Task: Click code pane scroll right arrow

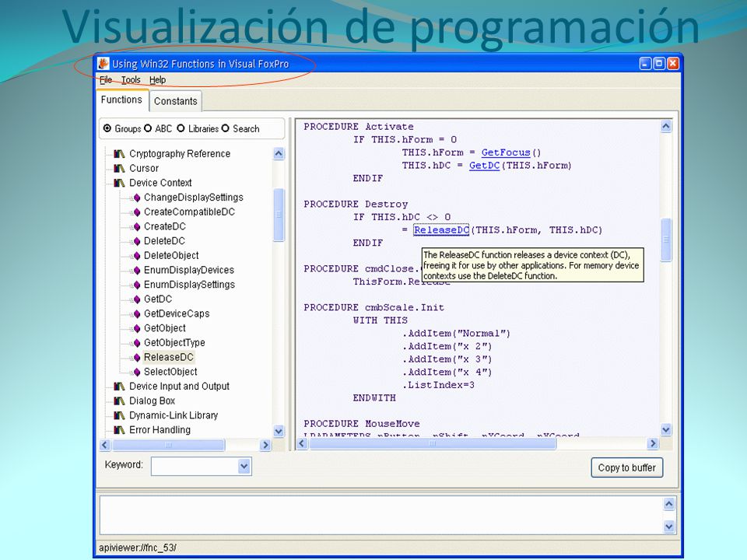Action: point(653,444)
